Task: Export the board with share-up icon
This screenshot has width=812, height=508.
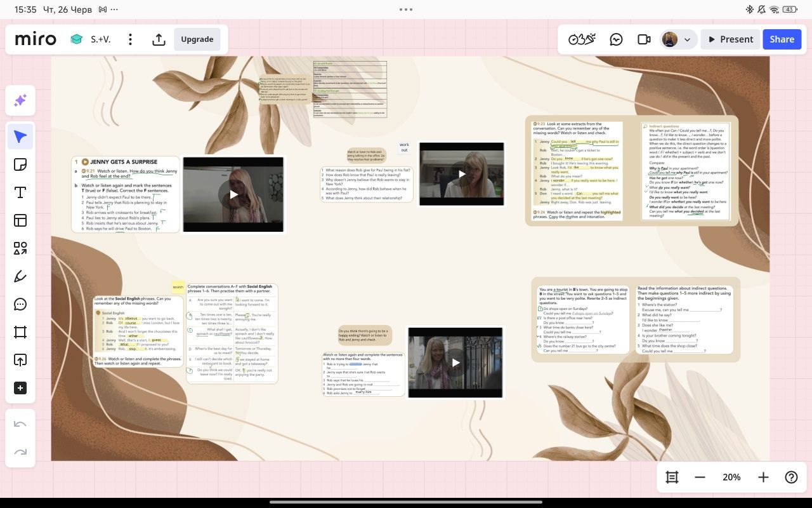Action: point(159,39)
